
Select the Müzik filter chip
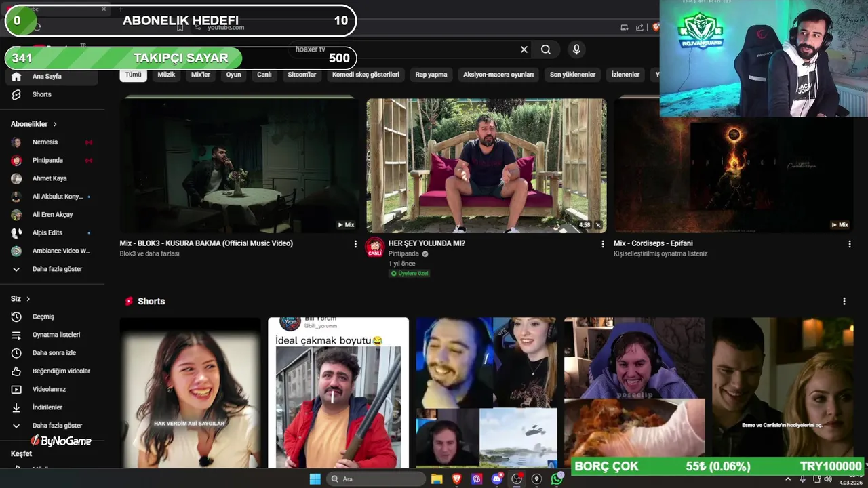click(166, 75)
